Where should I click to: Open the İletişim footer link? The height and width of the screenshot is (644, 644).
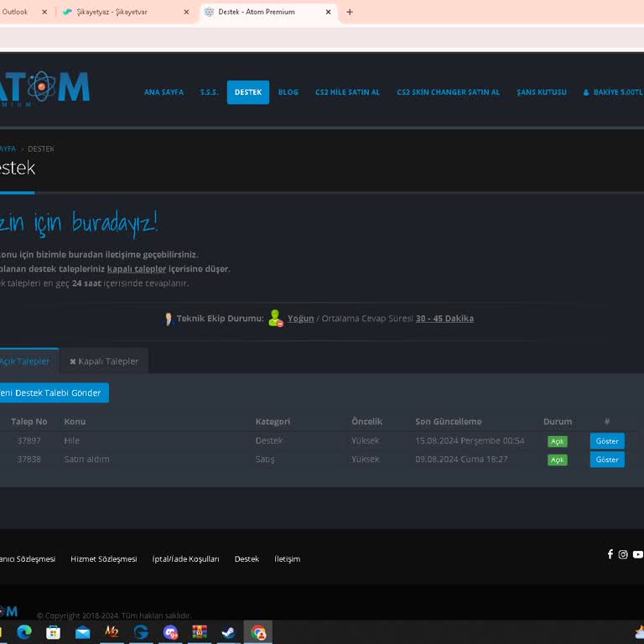coord(287,558)
